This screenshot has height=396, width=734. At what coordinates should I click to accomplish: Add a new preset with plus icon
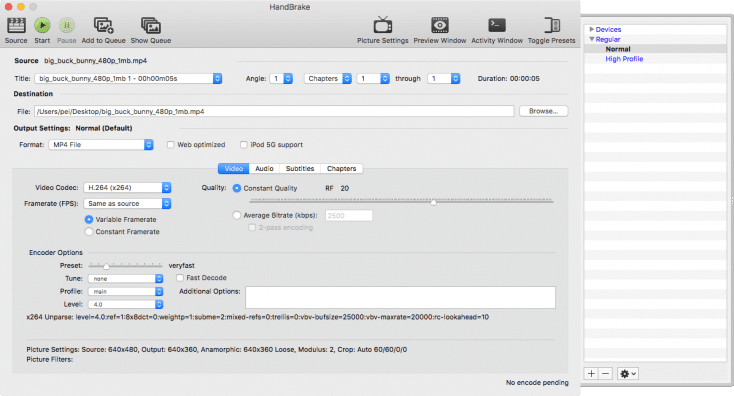point(591,374)
